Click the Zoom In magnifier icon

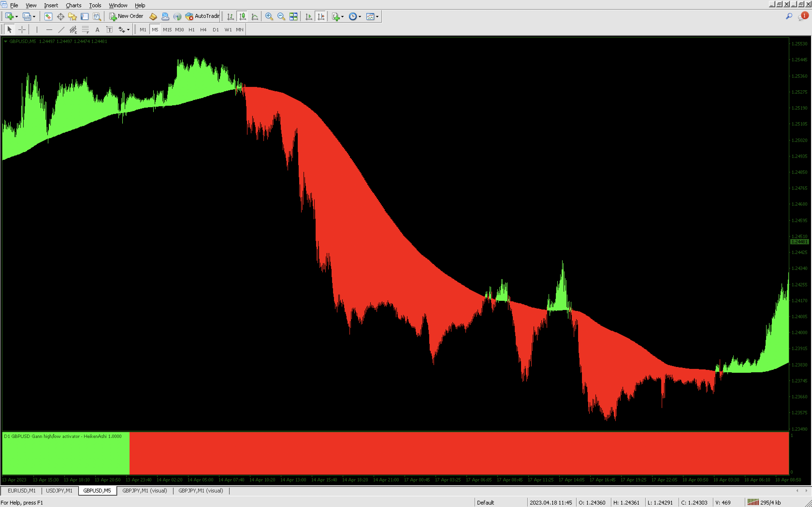[269, 16]
